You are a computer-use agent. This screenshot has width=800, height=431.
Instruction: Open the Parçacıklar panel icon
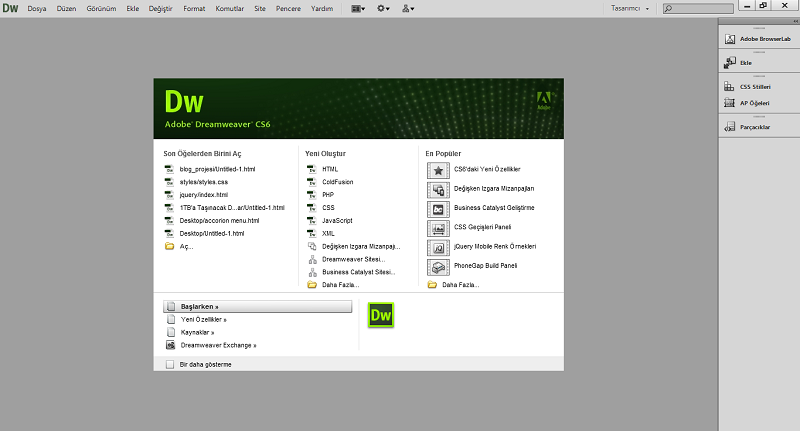730,127
